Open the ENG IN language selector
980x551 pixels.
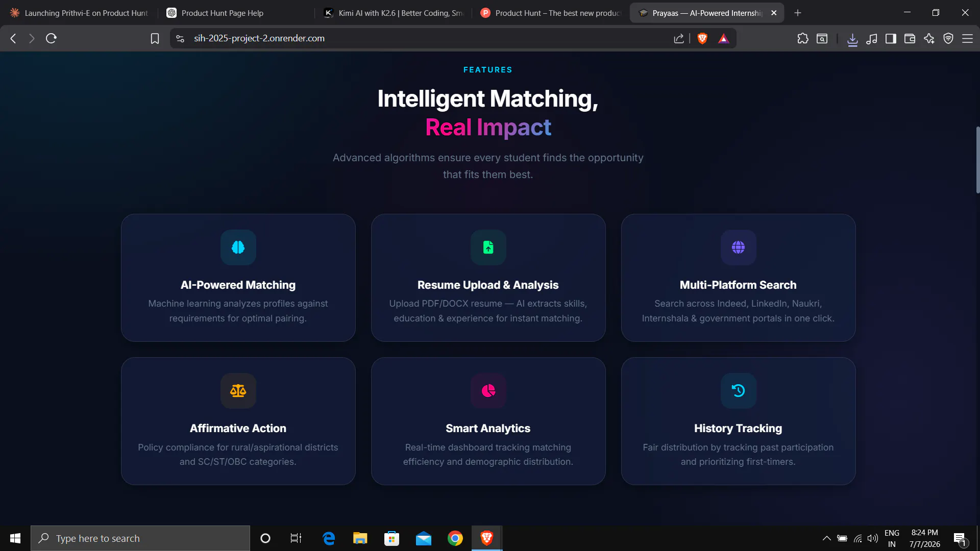tap(892, 538)
